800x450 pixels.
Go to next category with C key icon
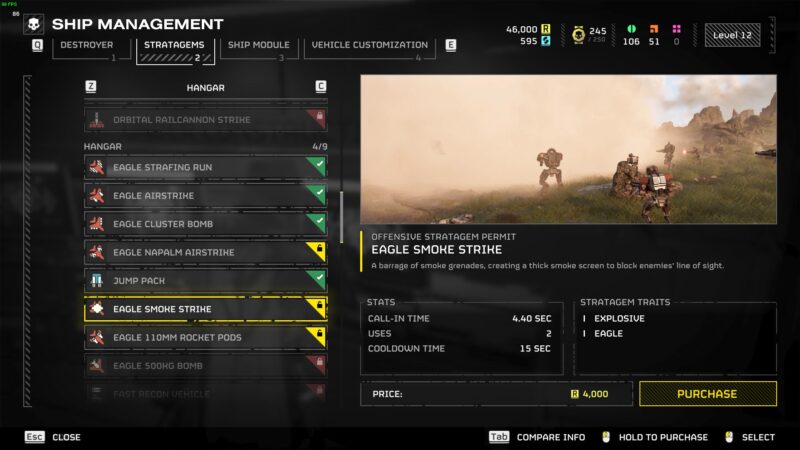(x=320, y=87)
